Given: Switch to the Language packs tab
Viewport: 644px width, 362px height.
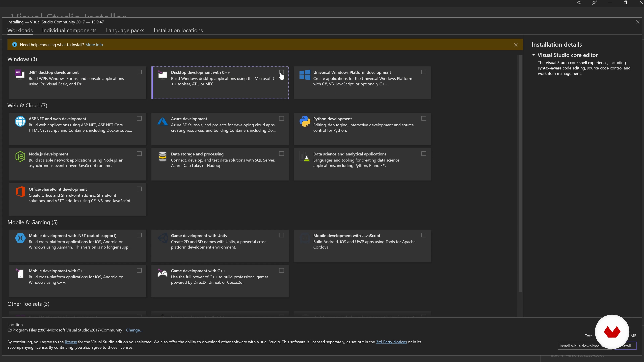Looking at the screenshot, I should click(125, 31).
